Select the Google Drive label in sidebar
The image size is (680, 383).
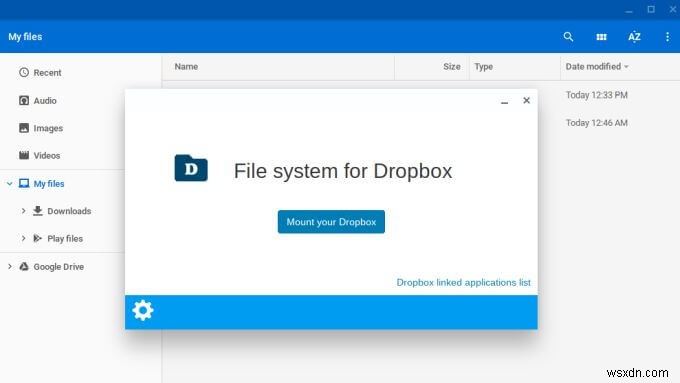(59, 266)
